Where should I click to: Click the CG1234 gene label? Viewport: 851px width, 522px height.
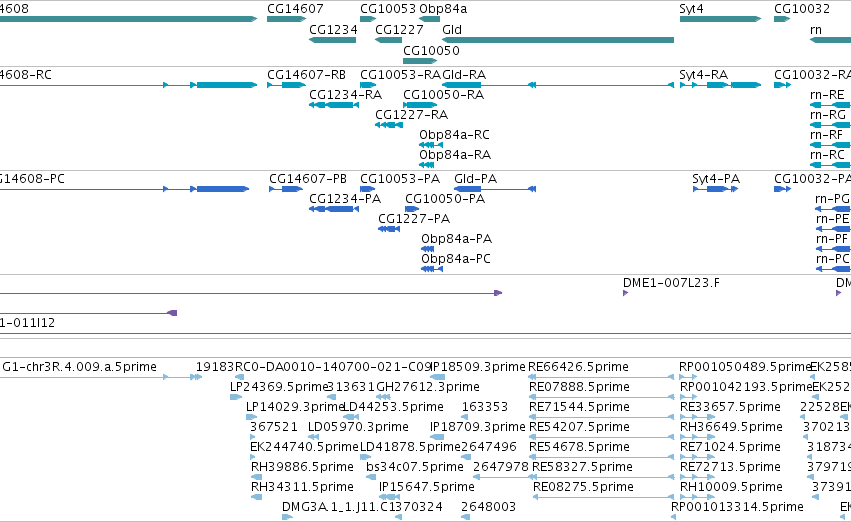(x=333, y=29)
